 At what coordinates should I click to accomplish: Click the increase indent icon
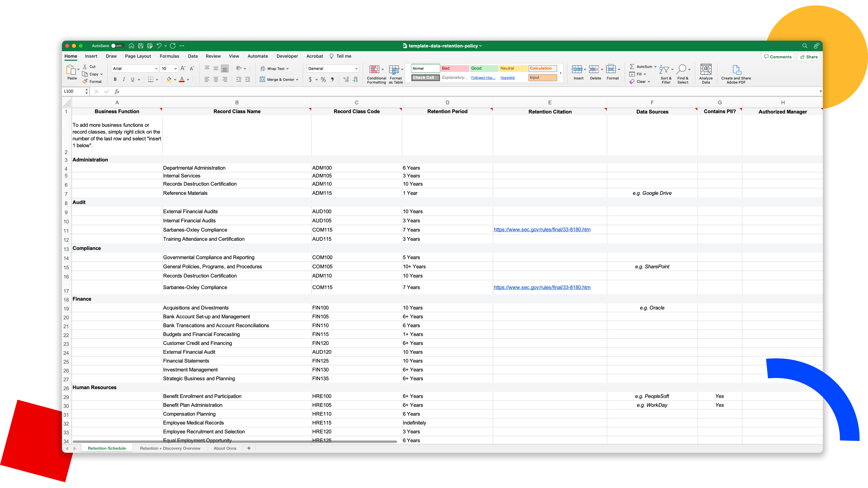tap(248, 80)
